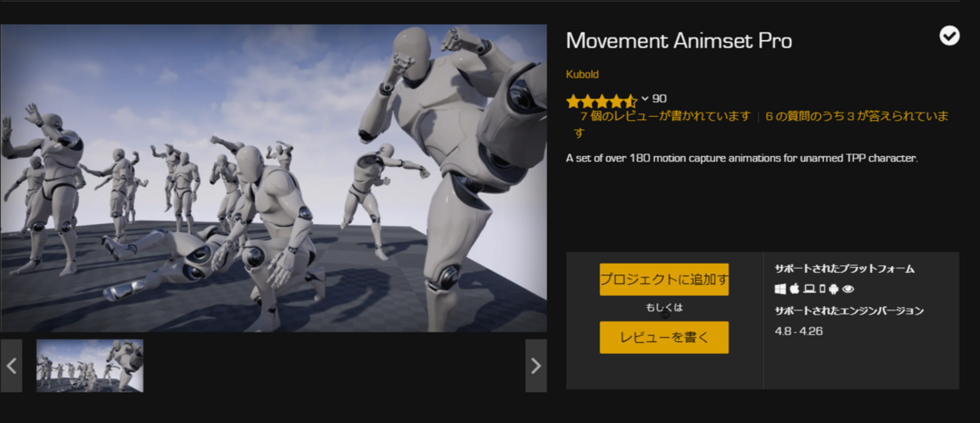Viewport: 980px width, 423px height.
Task: Show previous screenshot with left arrow
Action: pos(11,366)
